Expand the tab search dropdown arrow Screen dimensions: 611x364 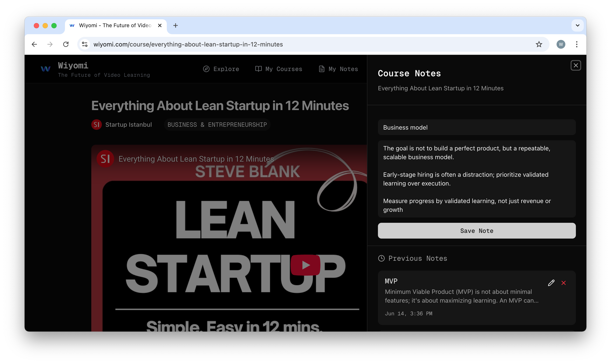[x=577, y=25]
